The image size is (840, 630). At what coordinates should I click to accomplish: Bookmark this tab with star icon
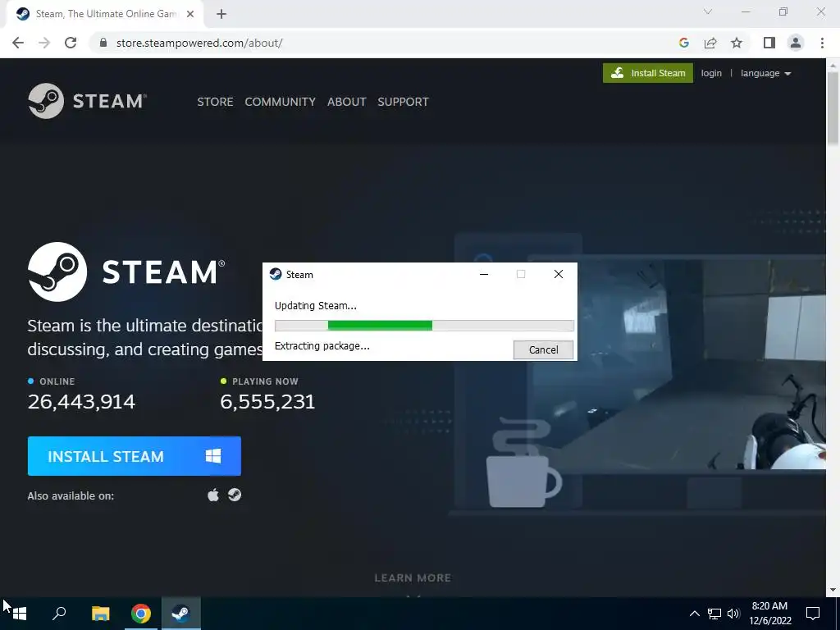point(737,43)
